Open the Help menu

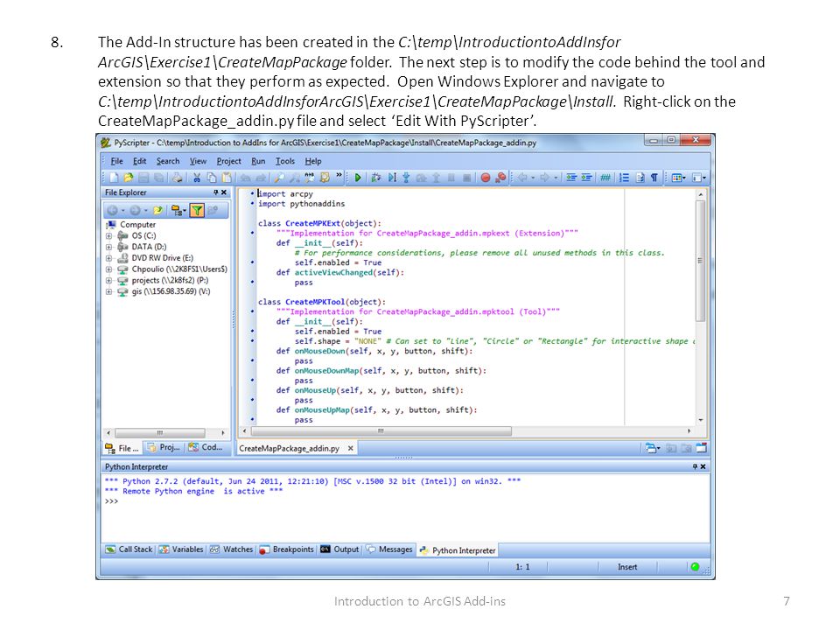(x=313, y=161)
